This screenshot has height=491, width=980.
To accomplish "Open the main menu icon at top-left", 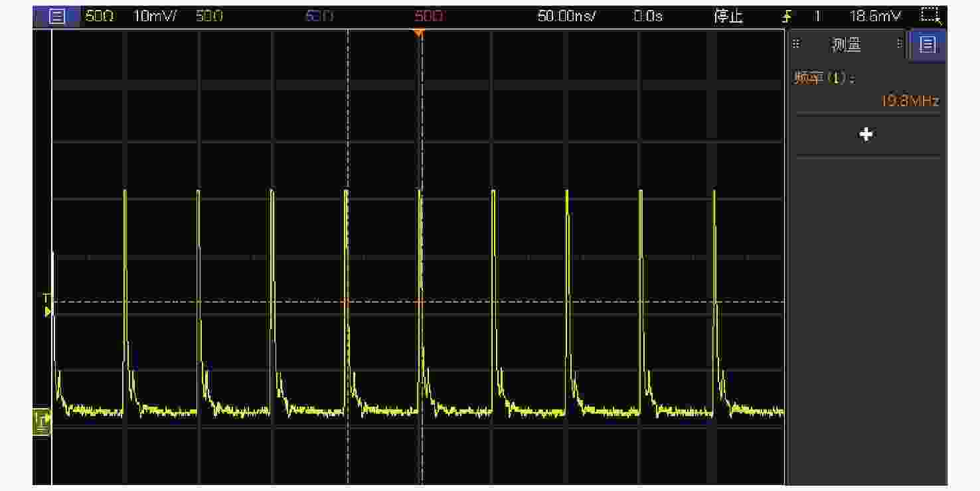I will click(x=57, y=17).
